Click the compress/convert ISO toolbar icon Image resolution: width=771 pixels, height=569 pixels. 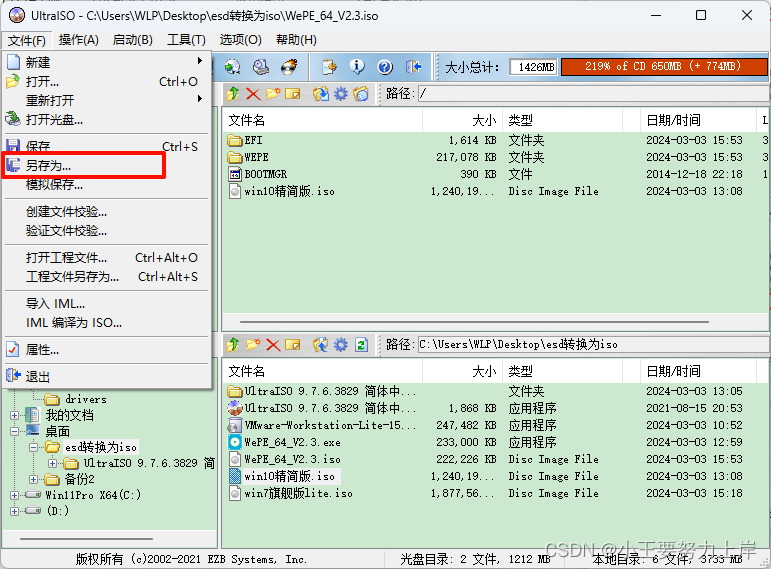pyautogui.click(x=233, y=66)
